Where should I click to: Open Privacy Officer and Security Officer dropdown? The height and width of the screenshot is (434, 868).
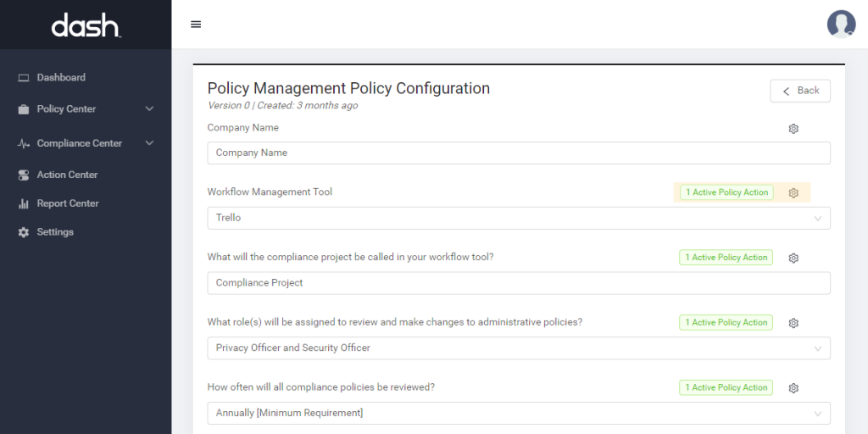pos(519,348)
